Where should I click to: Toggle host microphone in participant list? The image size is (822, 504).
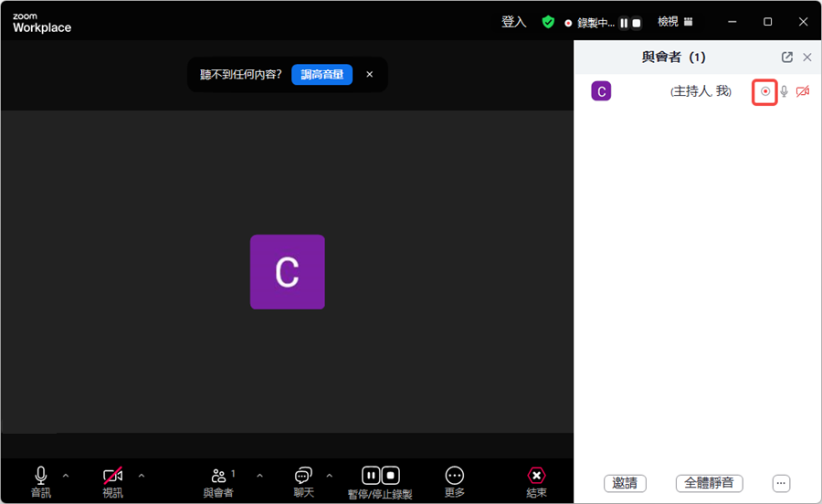(x=785, y=91)
